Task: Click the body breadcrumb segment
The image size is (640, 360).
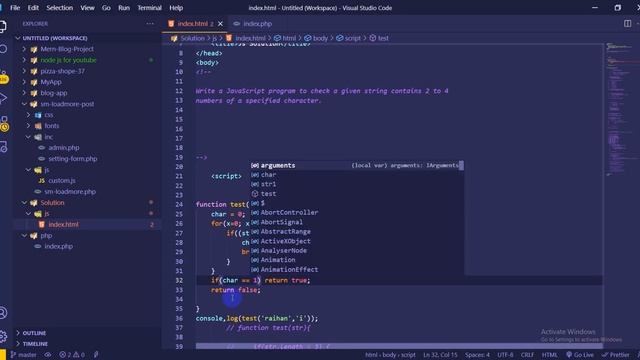Action: [x=320, y=38]
